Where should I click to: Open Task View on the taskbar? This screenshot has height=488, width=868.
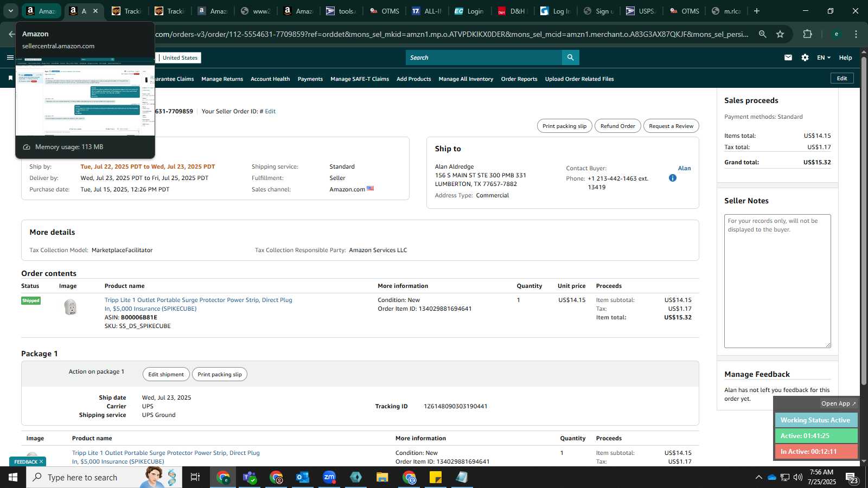(x=195, y=477)
